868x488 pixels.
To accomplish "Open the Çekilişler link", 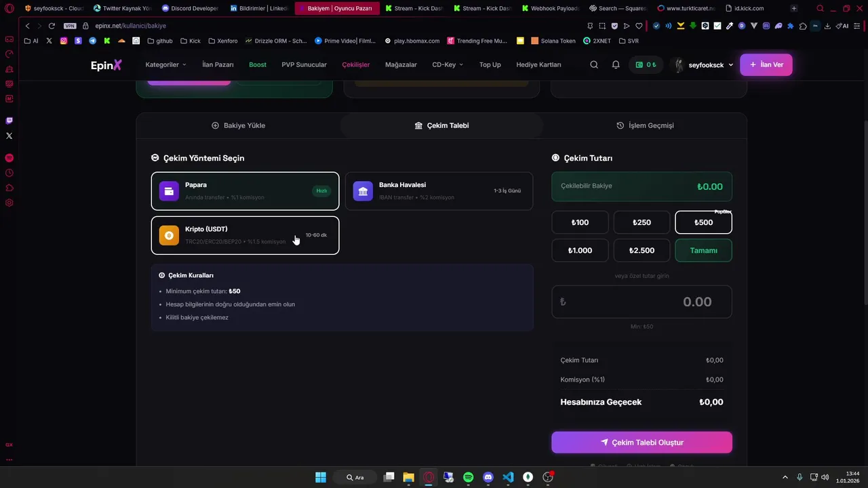I will click(x=356, y=65).
